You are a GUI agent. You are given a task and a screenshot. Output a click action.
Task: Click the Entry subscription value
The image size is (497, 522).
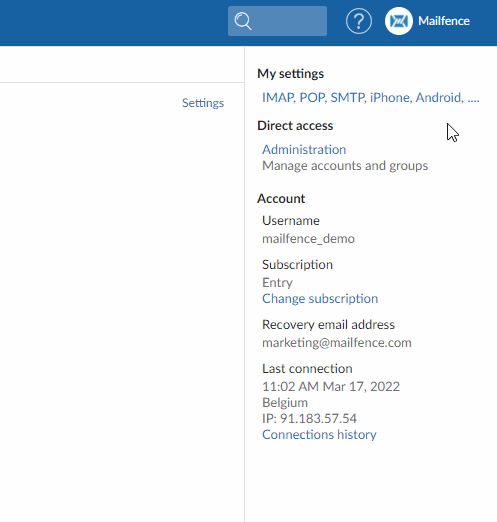(x=277, y=283)
